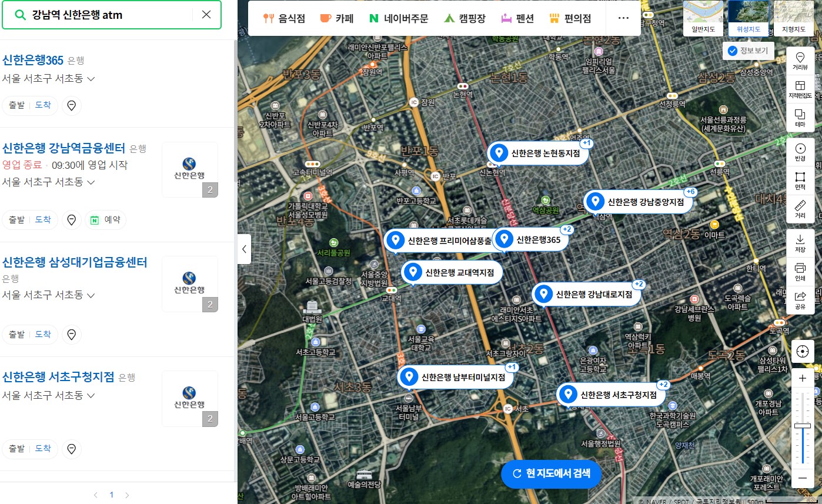Click the 신한은행 강남대로지점 map marker

click(x=586, y=294)
